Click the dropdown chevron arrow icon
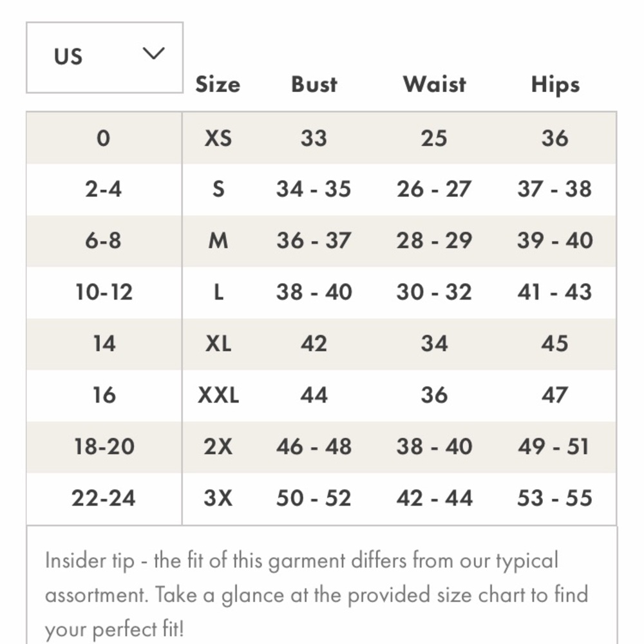This screenshot has height=644, width=644. tap(154, 53)
